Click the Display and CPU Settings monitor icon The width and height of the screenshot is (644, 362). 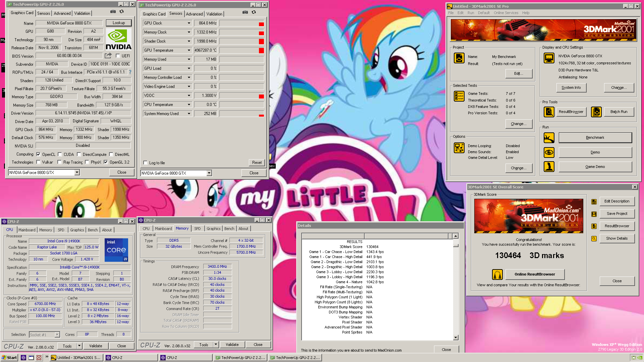point(549,58)
